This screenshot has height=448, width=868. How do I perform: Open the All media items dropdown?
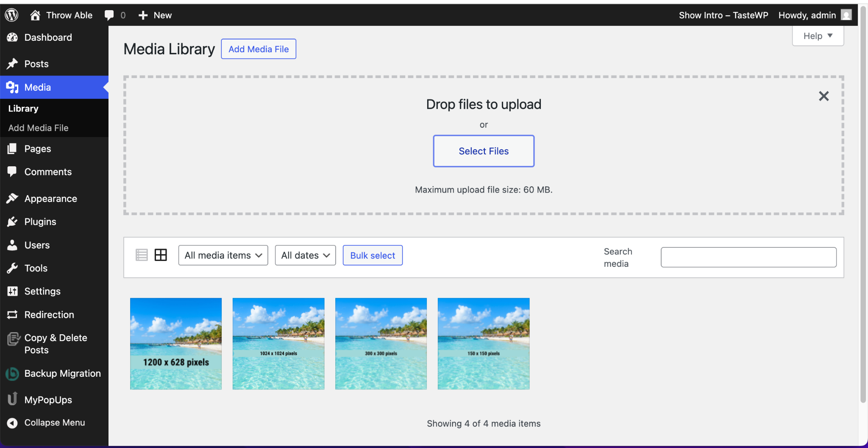tap(223, 255)
